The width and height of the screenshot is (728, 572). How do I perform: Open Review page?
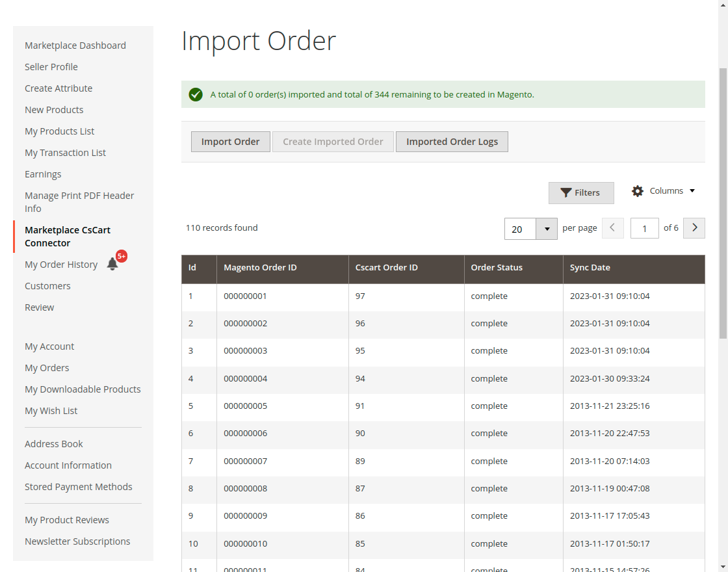pos(39,307)
